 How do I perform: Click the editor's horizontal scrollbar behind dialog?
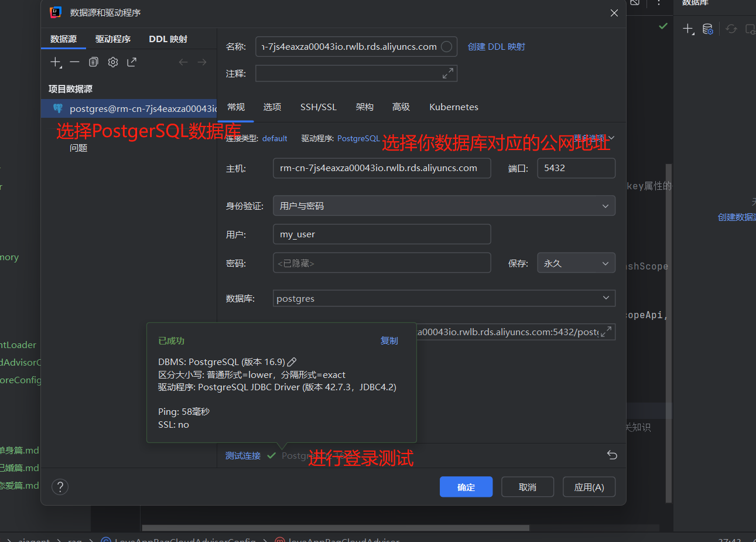click(336, 528)
